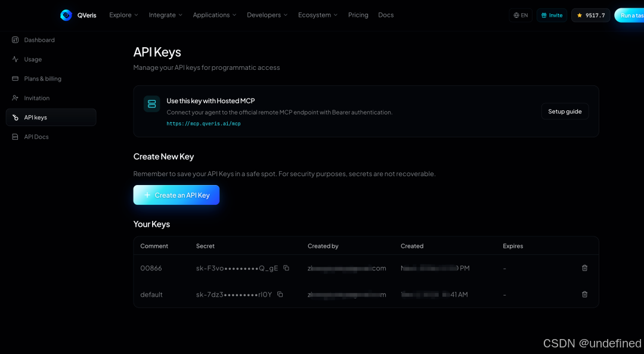
Task: Click the API Docs sidebar icon
Action: click(x=15, y=137)
